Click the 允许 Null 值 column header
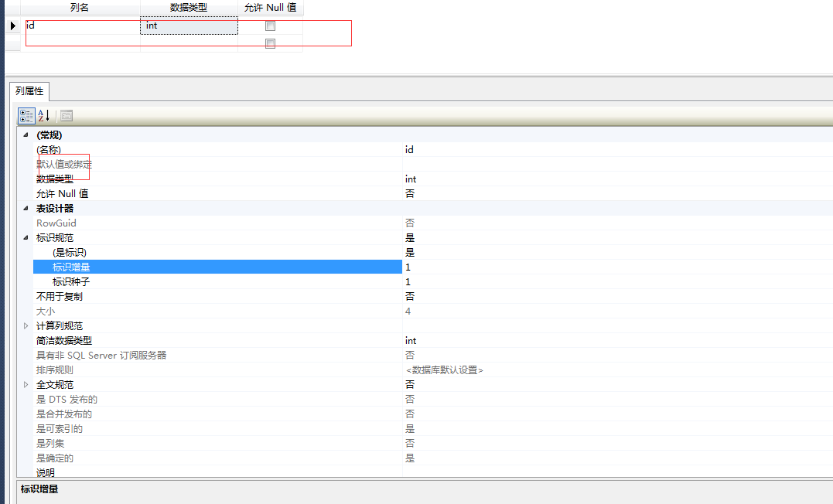This screenshot has width=833, height=504. [271, 8]
